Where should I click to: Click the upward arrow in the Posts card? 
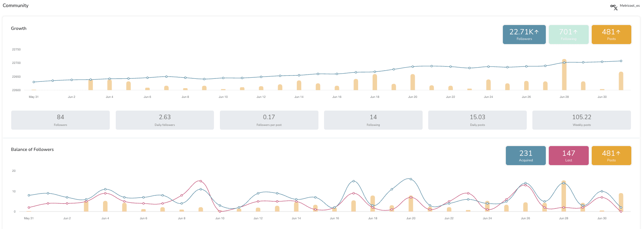click(x=618, y=32)
